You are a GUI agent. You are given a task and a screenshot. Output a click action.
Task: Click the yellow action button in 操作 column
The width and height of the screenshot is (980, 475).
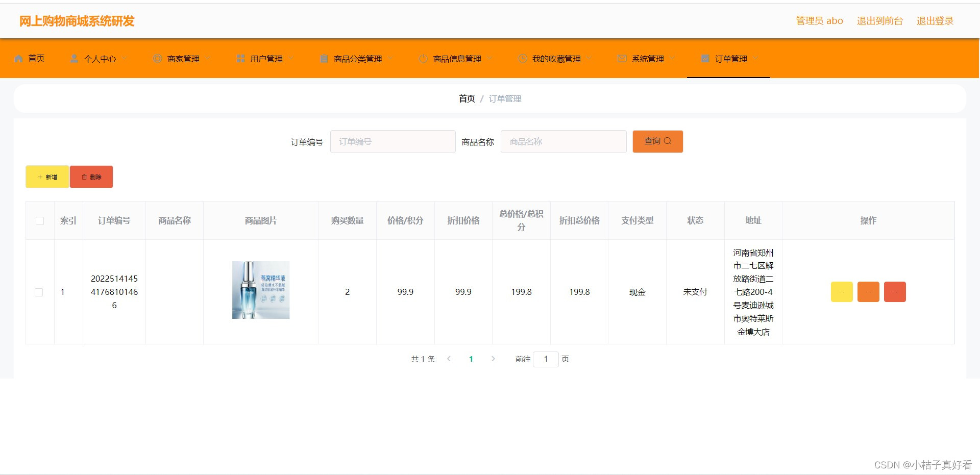(842, 292)
